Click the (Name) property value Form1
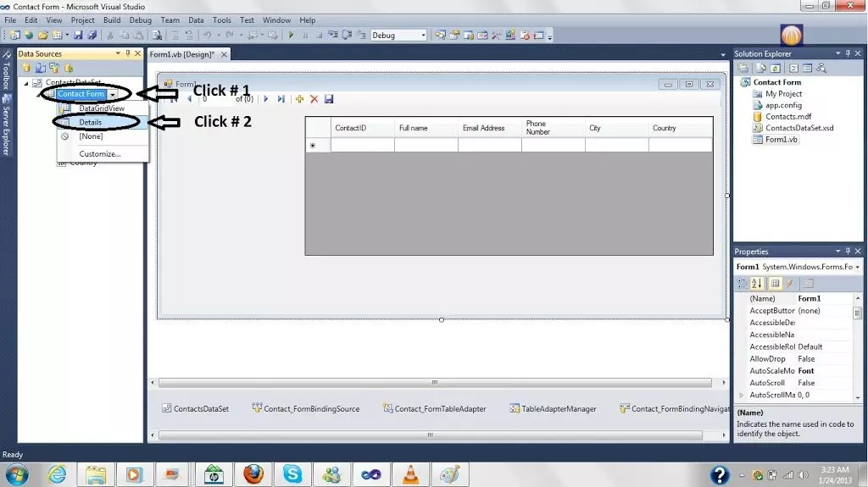868x487 pixels. point(825,298)
